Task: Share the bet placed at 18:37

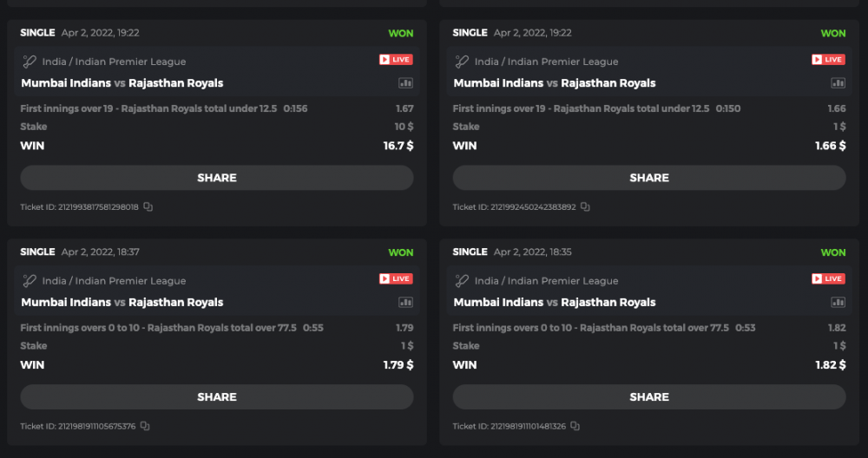Action: pos(217,397)
